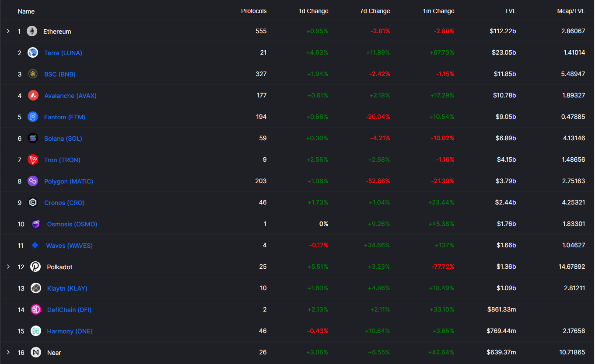Click the Fantom logo icon
Viewport: 595px width, 364px height.
(33, 117)
